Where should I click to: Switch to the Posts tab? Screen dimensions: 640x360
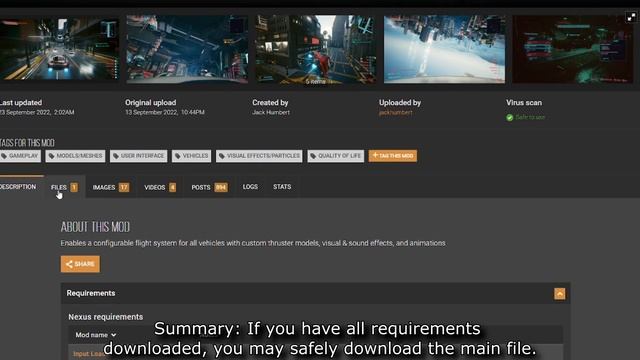(209, 187)
